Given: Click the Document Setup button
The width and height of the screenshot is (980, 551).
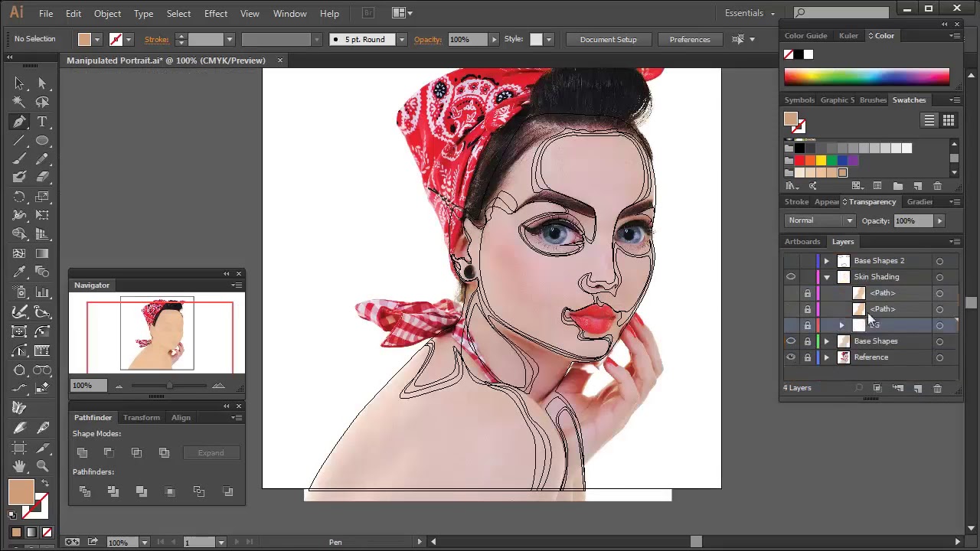Looking at the screenshot, I should pos(608,39).
